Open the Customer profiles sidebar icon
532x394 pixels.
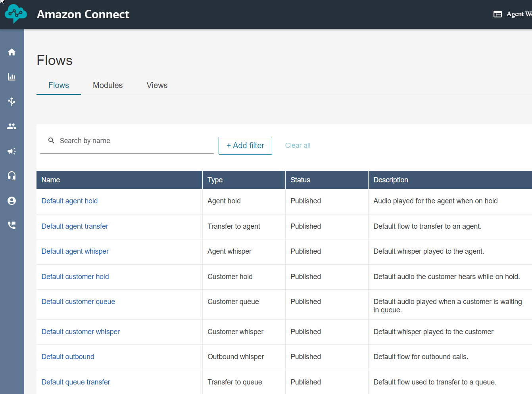pos(12,201)
